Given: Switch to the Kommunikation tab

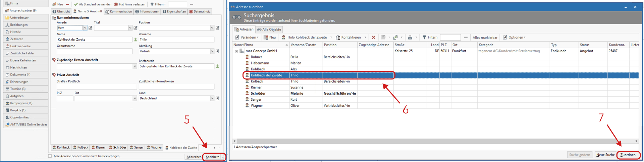Looking at the screenshot, I should pyautogui.click(x=119, y=11).
